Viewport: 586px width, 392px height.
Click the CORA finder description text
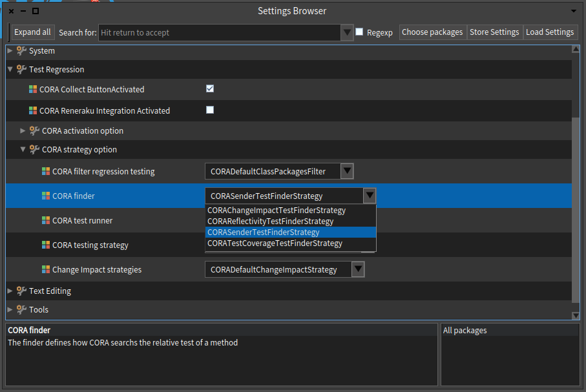point(123,342)
